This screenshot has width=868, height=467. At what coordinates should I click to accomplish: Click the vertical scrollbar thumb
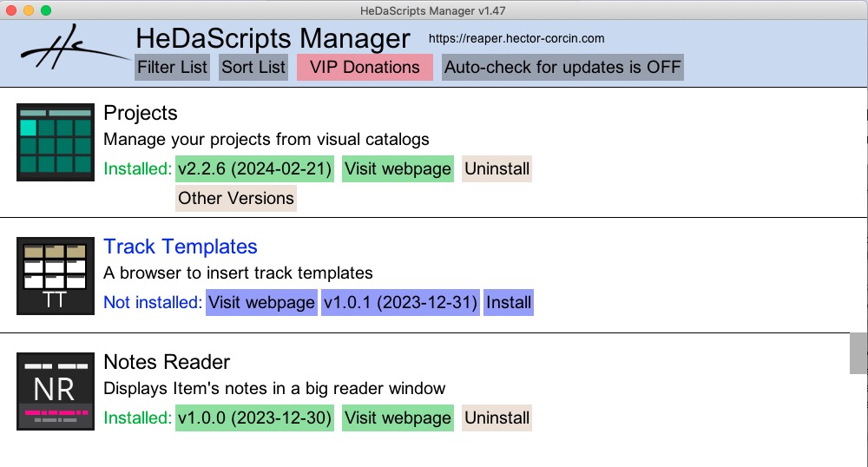tap(858, 353)
